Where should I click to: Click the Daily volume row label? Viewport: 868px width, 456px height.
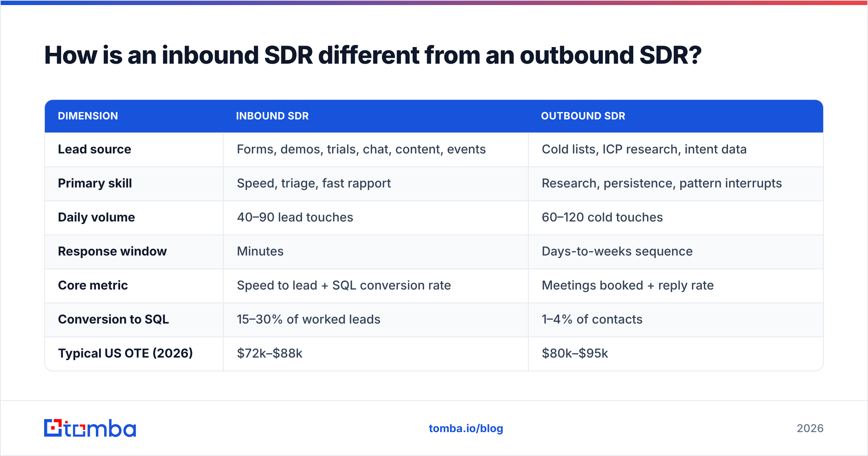coord(96,217)
